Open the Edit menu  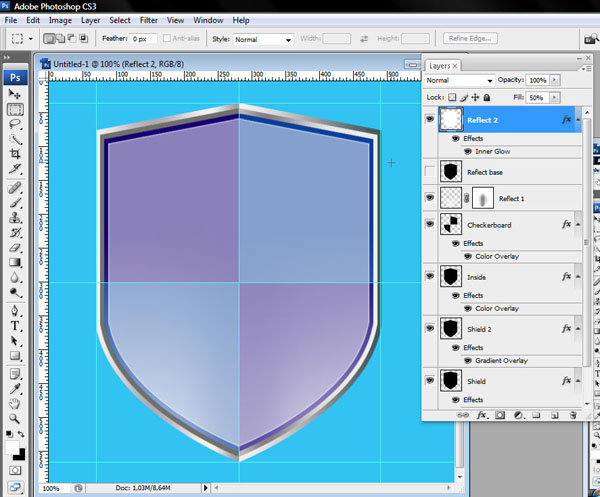click(33, 20)
